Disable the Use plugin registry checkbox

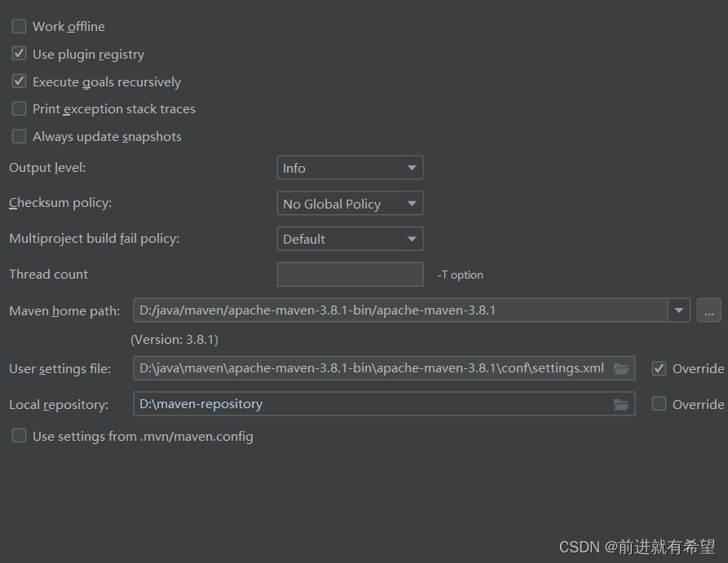19,54
